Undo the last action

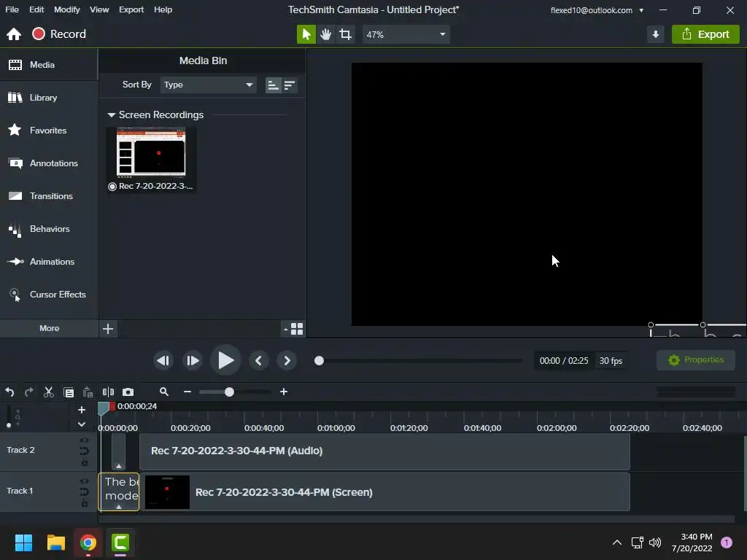click(9, 392)
